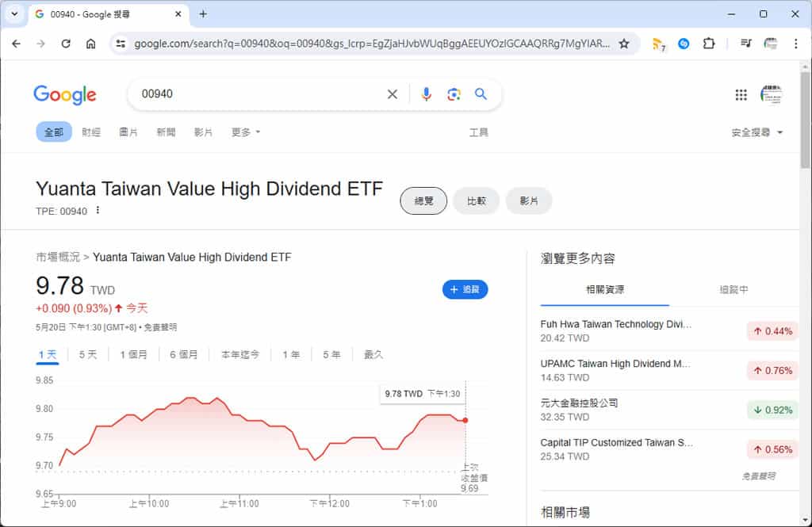Clear the search box text
The image size is (812, 527).
pyautogui.click(x=393, y=94)
